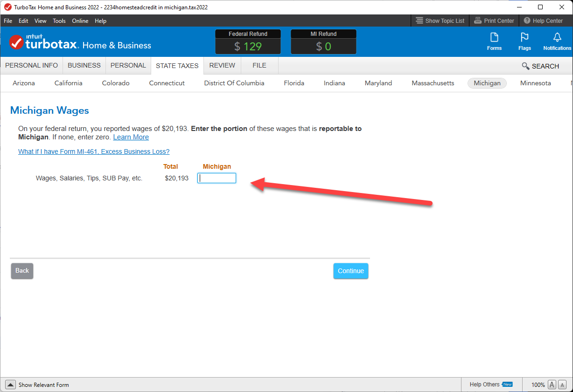Open the Help menu
This screenshot has width=573, height=392.
click(x=101, y=21)
